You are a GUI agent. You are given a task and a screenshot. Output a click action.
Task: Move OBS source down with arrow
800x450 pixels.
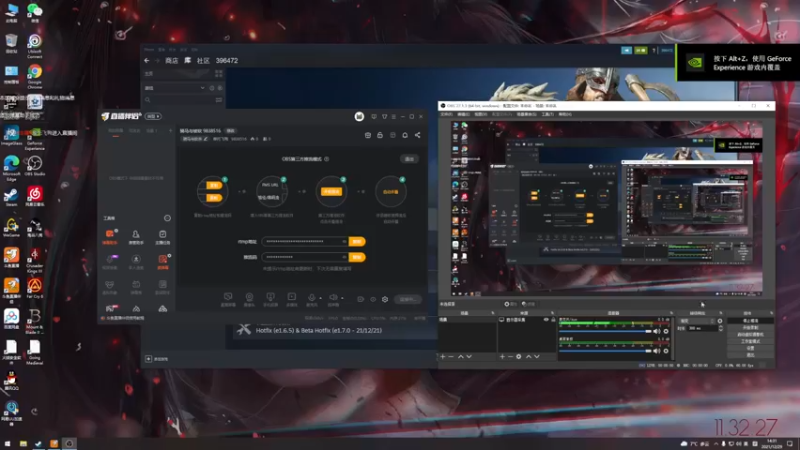tap(537, 357)
